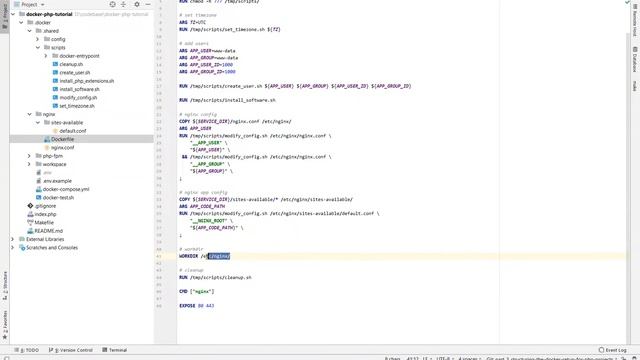Select docker-test.sh file icon
The image size is (640, 360).
click(x=38, y=198)
